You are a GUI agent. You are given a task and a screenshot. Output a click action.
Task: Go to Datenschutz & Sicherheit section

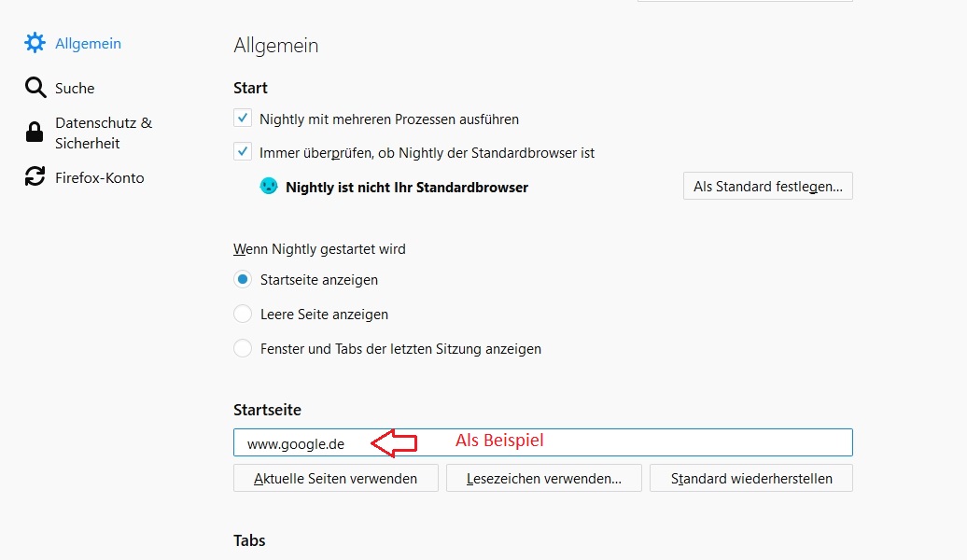point(103,133)
